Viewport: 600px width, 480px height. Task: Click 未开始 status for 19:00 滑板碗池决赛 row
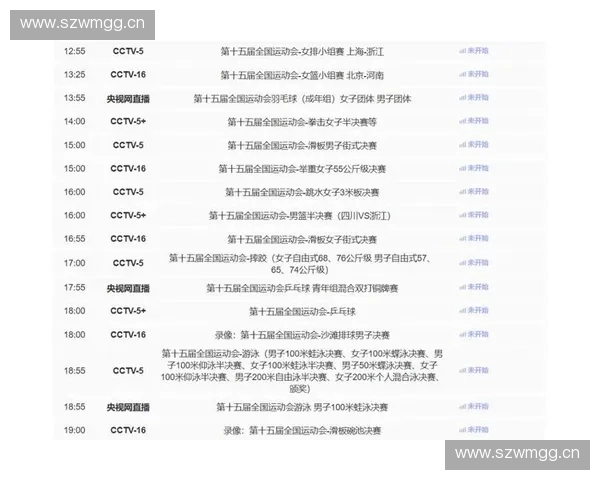click(x=474, y=430)
